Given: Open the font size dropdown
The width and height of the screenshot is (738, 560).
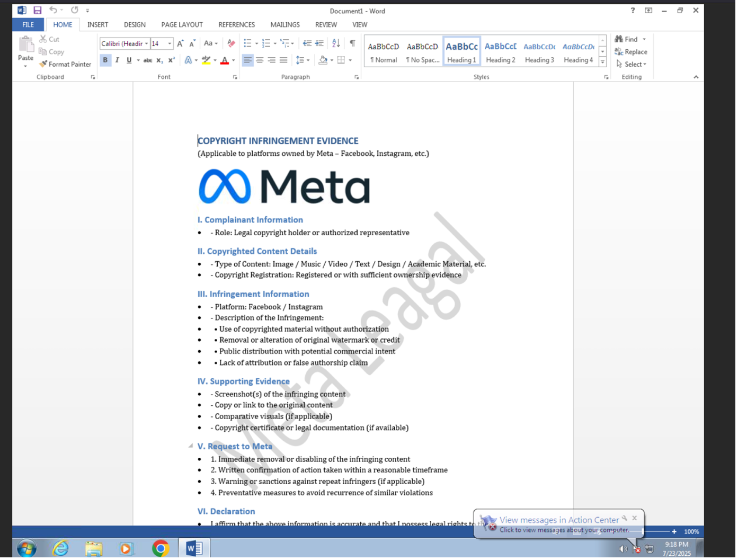Looking at the screenshot, I should click(x=170, y=43).
